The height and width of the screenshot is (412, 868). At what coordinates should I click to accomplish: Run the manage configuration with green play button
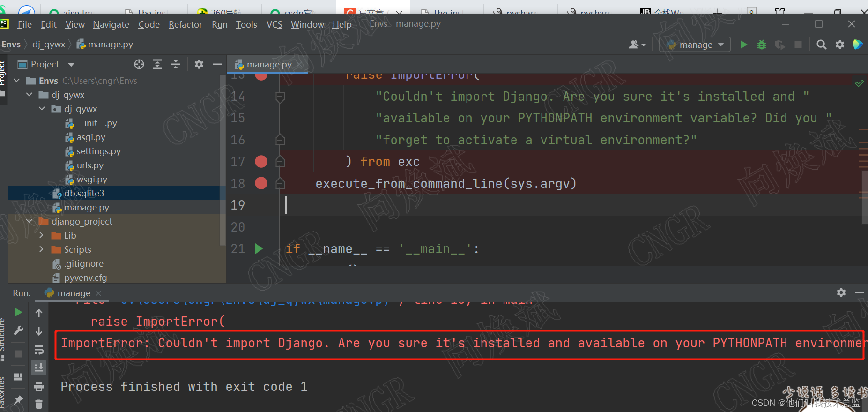coord(743,45)
